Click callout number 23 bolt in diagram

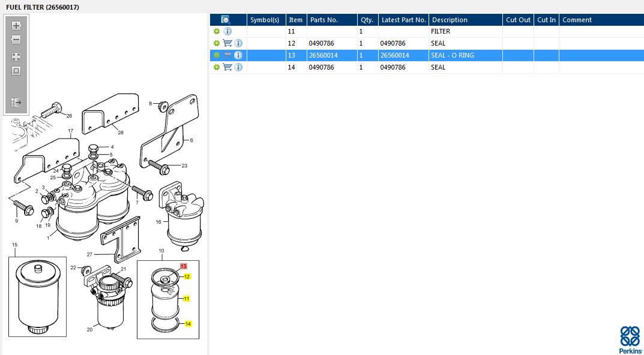pos(184,166)
